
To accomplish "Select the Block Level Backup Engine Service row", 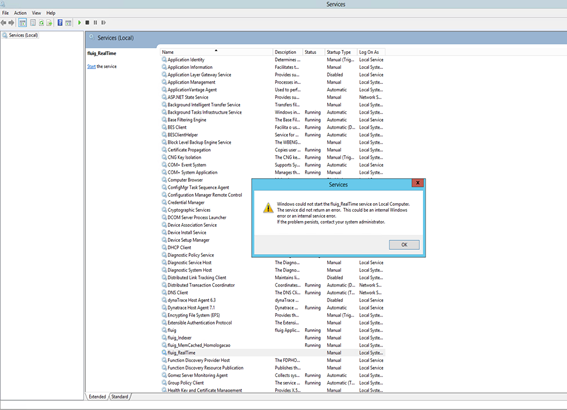I will (x=273, y=142).
